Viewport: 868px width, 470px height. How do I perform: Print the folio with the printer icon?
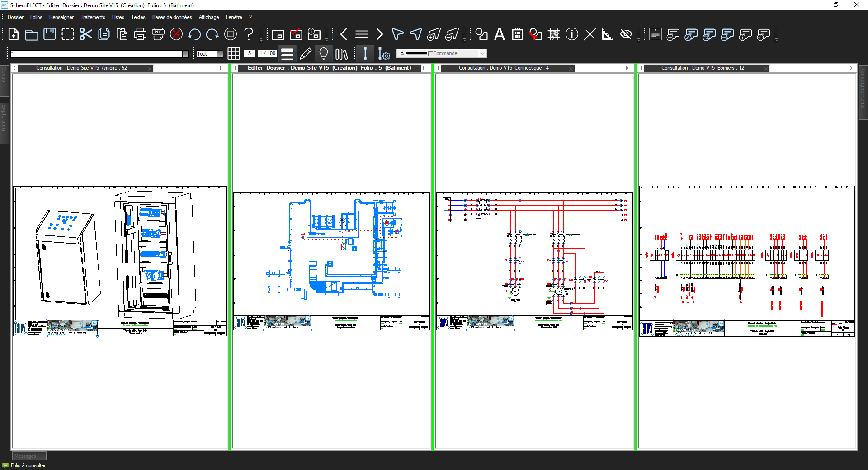[x=140, y=34]
